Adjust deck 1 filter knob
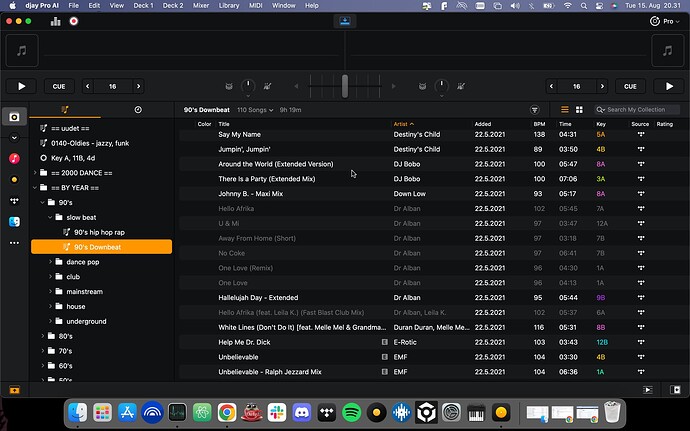 pyautogui.click(x=248, y=86)
